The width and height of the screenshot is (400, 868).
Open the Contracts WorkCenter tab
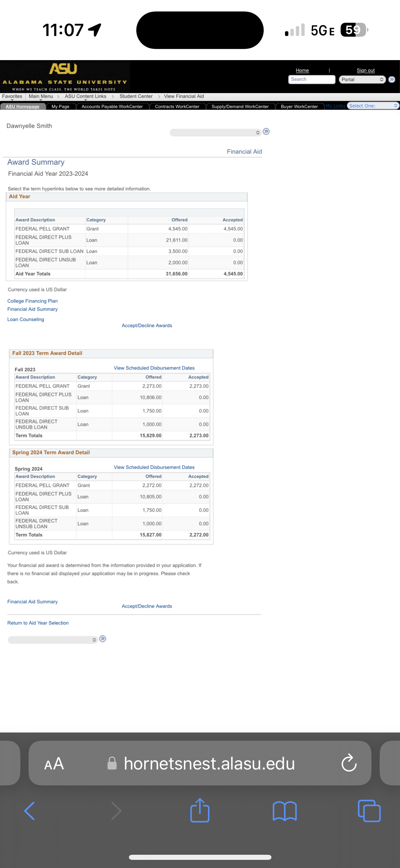177,106
